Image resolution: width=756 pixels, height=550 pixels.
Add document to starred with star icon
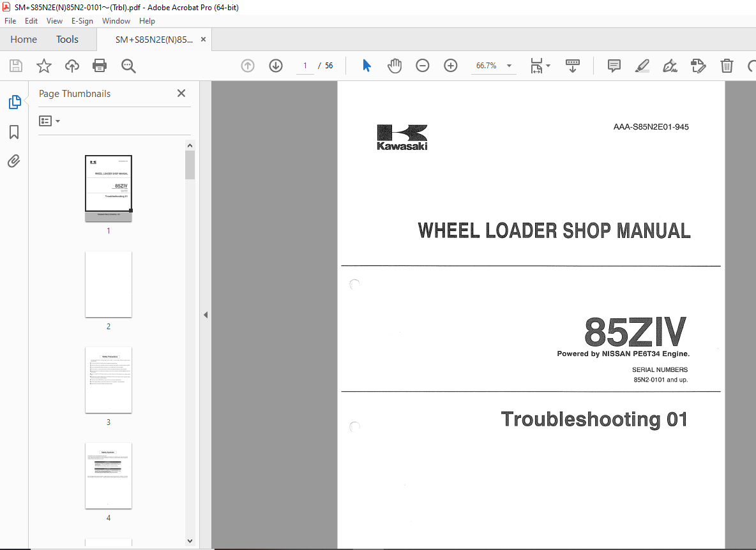coord(44,66)
